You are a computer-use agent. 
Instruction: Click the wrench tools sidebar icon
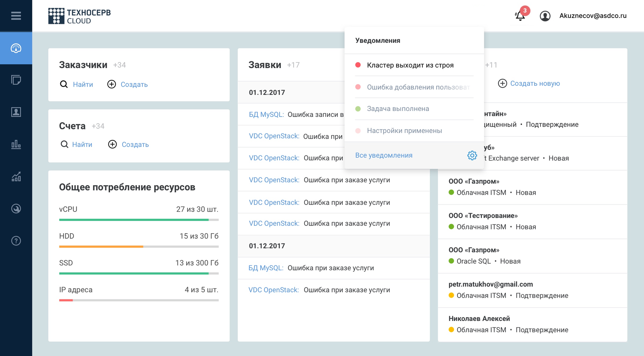(16, 209)
